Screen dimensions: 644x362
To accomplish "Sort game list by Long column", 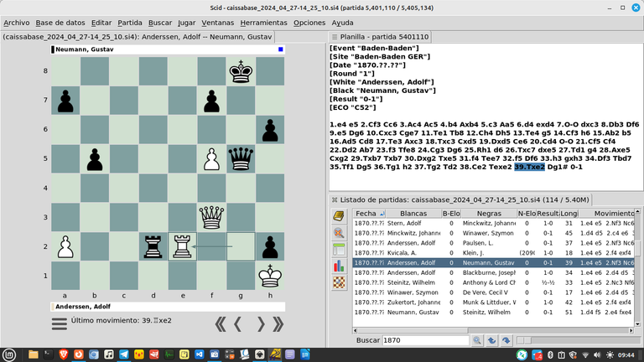I will pos(569,214).
